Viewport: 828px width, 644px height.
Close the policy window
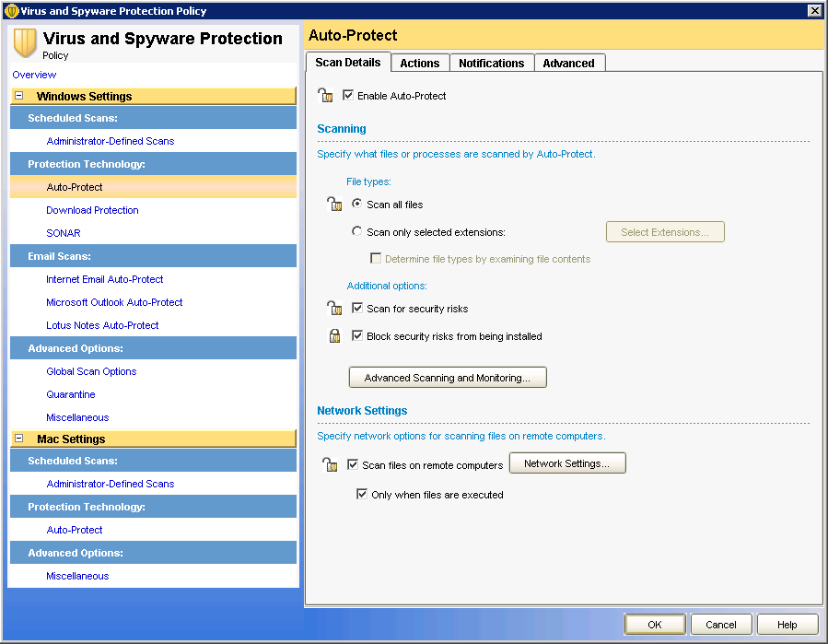click(814, 10)
